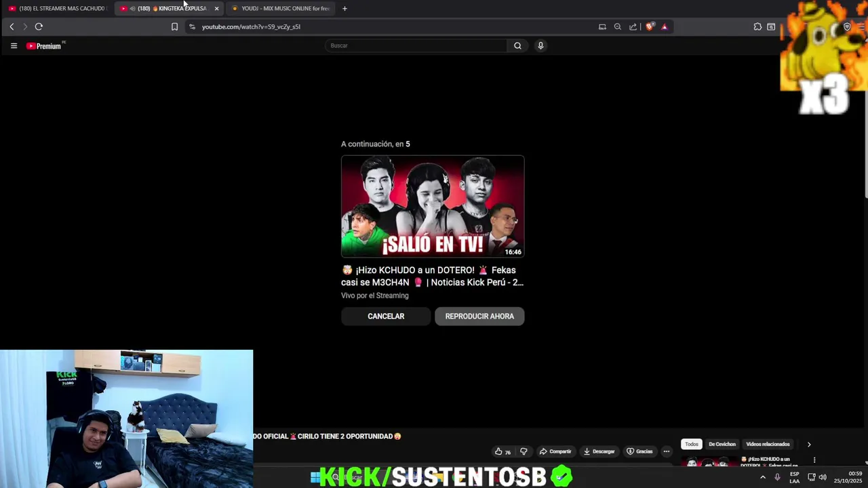Switch the ESP LAA keyboard language
Screen dimensions: 868x488
pyautogui.click(x=794, y=477)
